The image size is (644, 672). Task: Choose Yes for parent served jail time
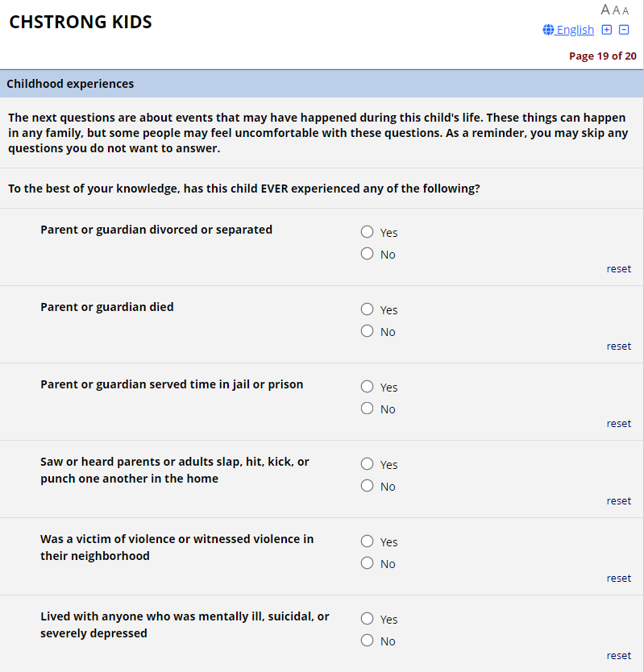368,387
